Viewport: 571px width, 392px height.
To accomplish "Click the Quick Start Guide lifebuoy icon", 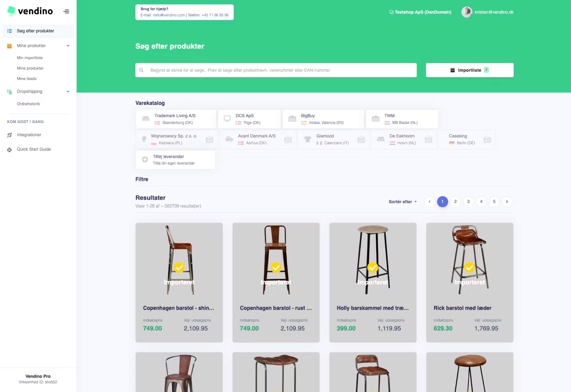I will point(9,149).
